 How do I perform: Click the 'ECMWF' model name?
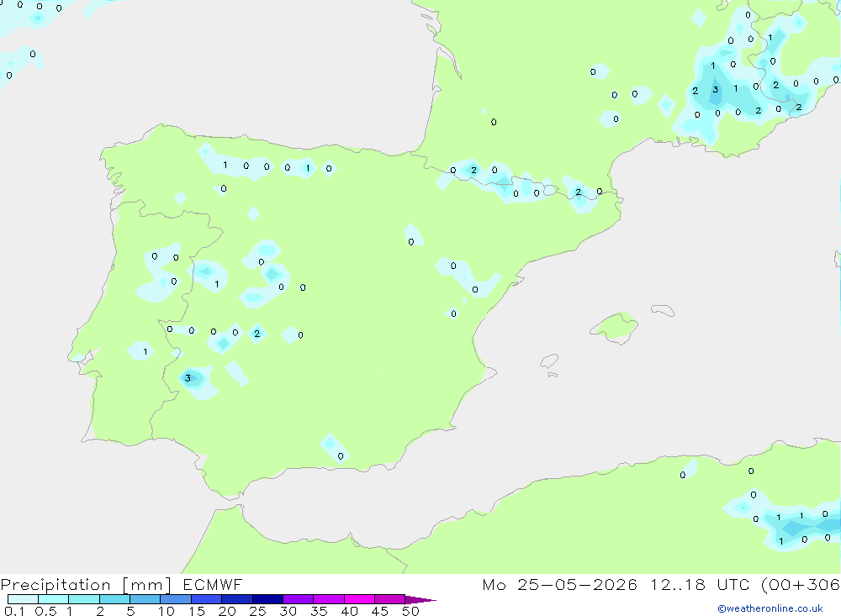[x=213, y=584]
